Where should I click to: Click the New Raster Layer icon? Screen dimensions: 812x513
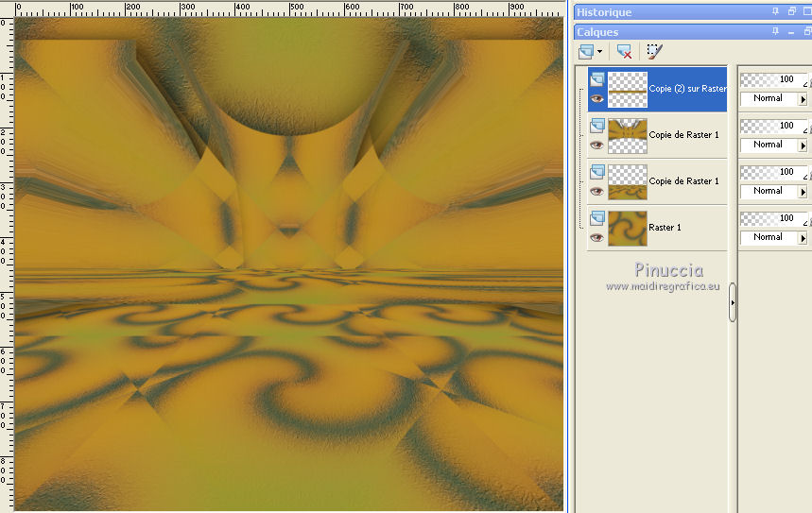[x=586, y=52]
